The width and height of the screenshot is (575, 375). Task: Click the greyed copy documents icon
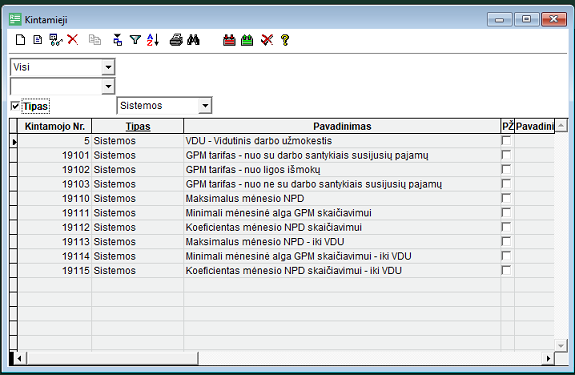pos(95,40)
